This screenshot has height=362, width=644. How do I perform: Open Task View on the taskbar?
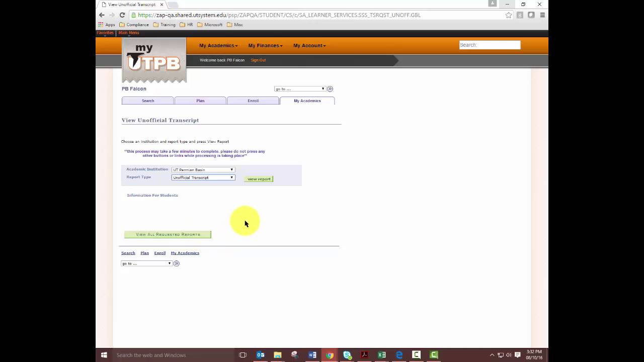(x=243, y=355)
